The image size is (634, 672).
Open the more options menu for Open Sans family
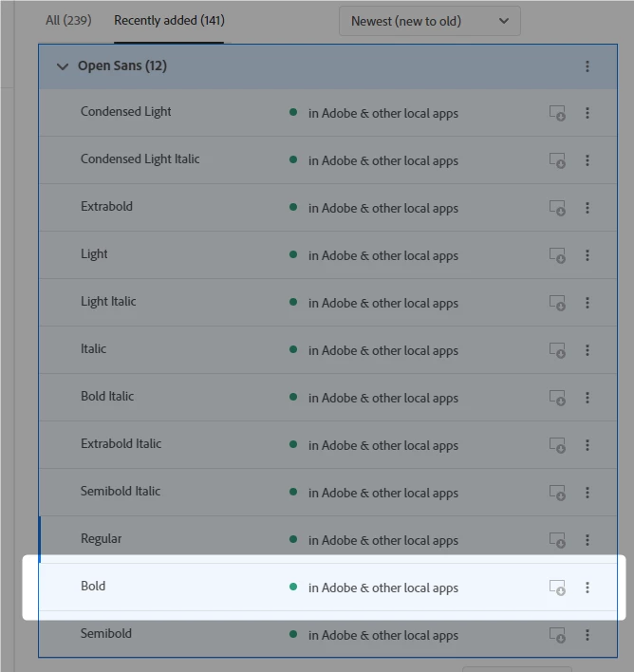pyautogui.click(x=587, y=66)
